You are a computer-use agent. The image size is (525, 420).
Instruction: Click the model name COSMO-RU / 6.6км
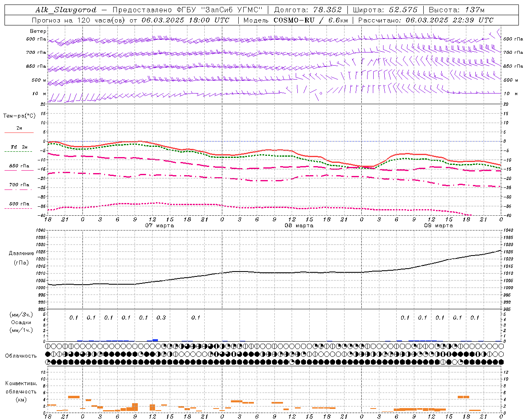[310, 20]
